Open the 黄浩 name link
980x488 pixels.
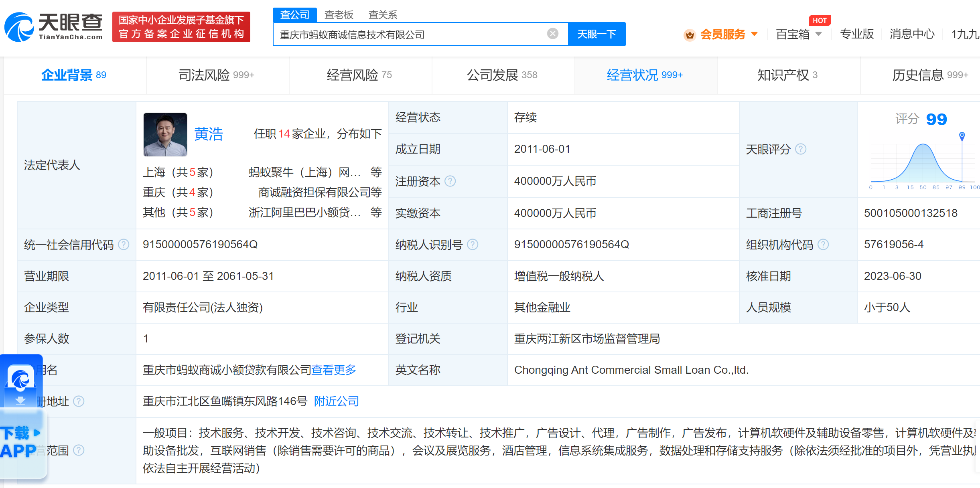209,134
